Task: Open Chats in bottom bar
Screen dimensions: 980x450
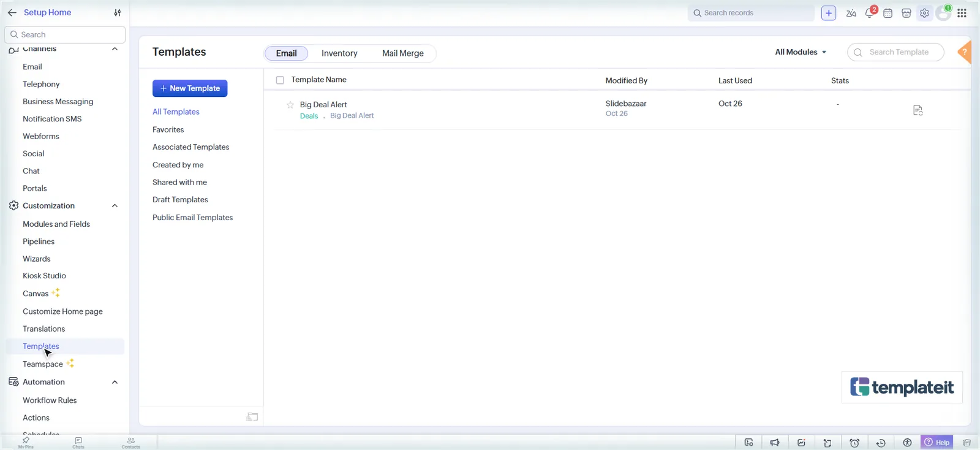Action: (78, 443)
